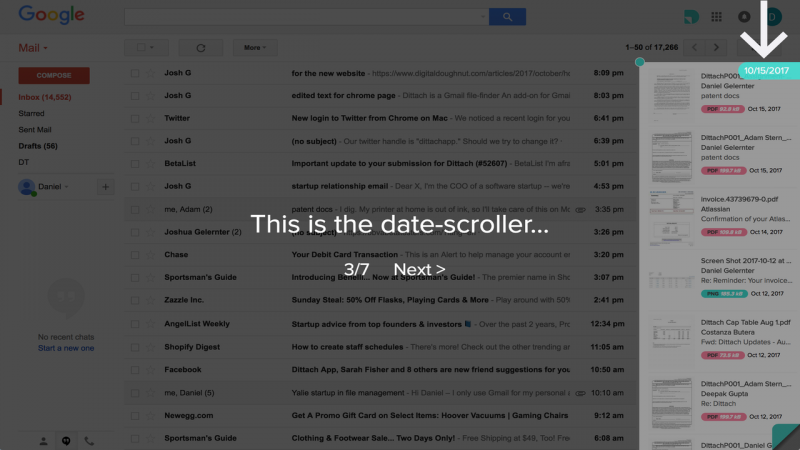Viewport: 800px width, 450px height.
Task: Open Drafts (56) folder
Action: tap(38, 146)
